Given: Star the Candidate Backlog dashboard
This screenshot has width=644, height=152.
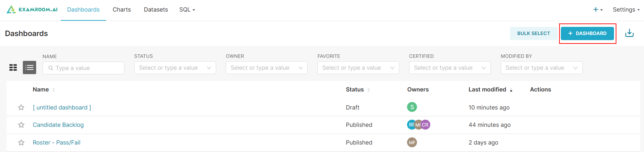Looking at the screenshot, I should [x=21, y=125].
